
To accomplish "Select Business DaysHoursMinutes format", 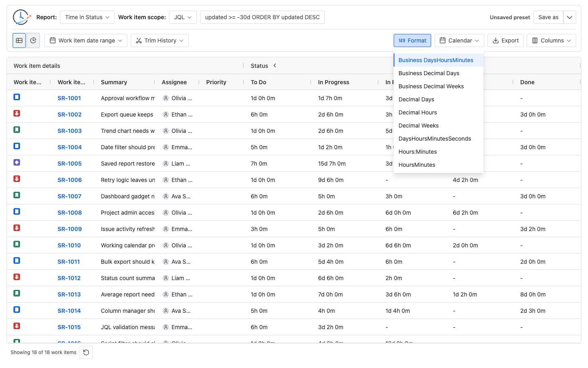I will click(x=439, y=60).
